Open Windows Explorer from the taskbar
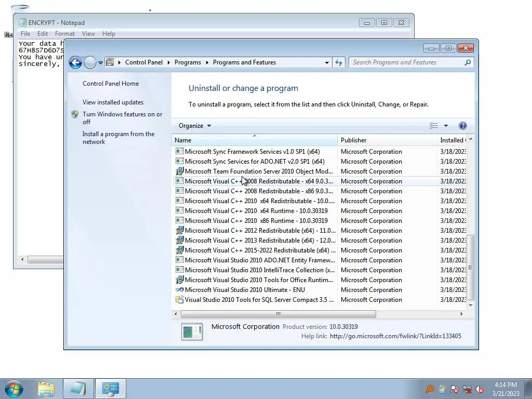This screenshot has width=532, height=399. pos(46,389)
